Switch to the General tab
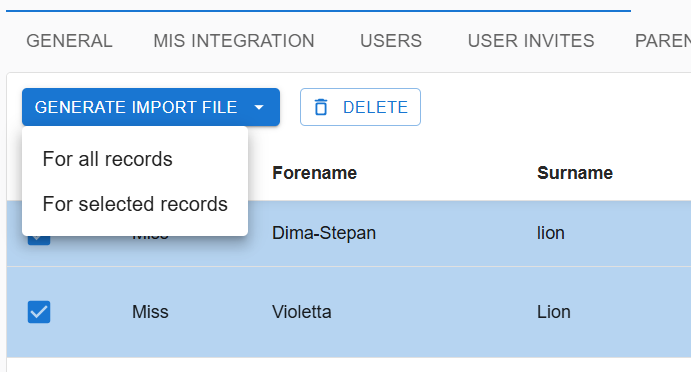The width and height of the screenshot is (691, 372). pos(69,41)
